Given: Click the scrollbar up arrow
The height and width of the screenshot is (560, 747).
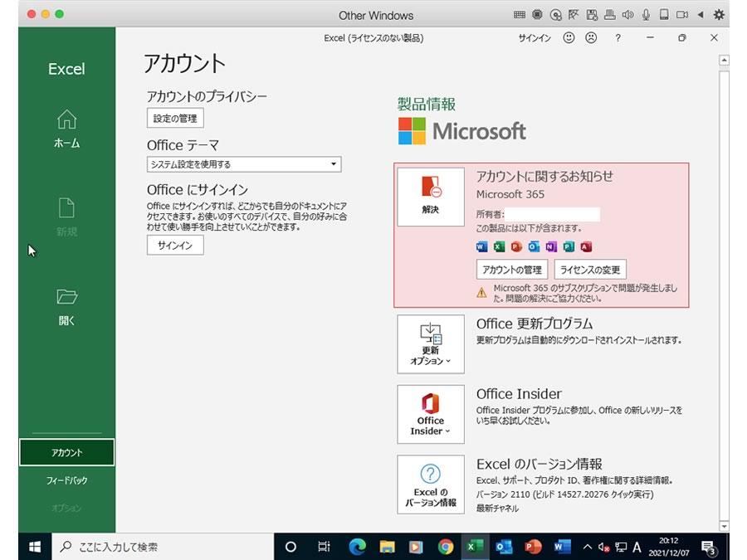Looking at the screenshot, I should tap(724, 60).
